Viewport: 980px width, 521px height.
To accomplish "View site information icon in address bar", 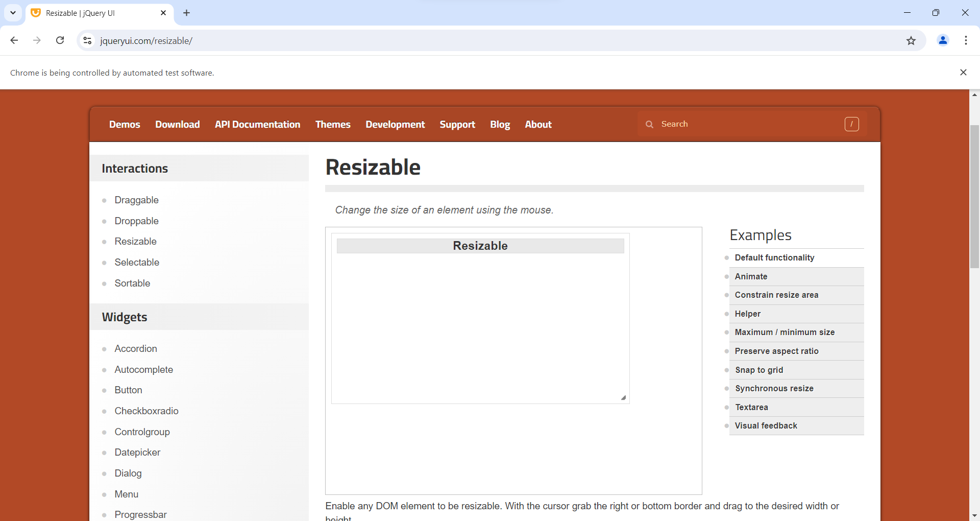I will pos(88,41).
